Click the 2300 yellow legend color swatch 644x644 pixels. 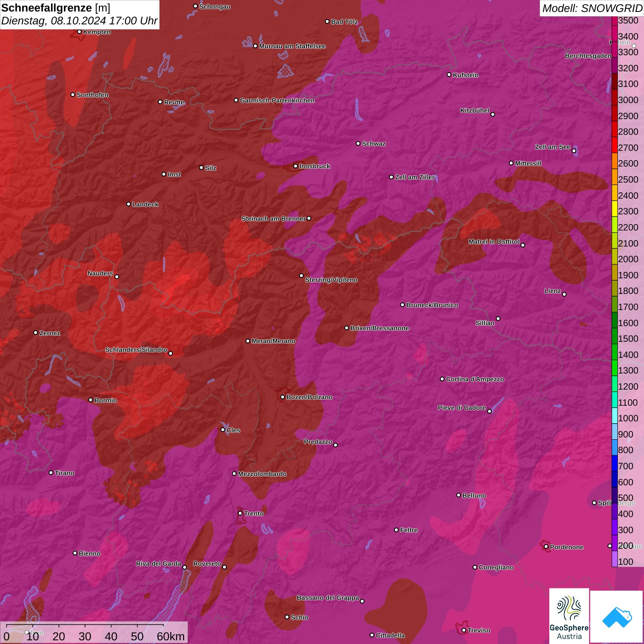coord(615,208)
